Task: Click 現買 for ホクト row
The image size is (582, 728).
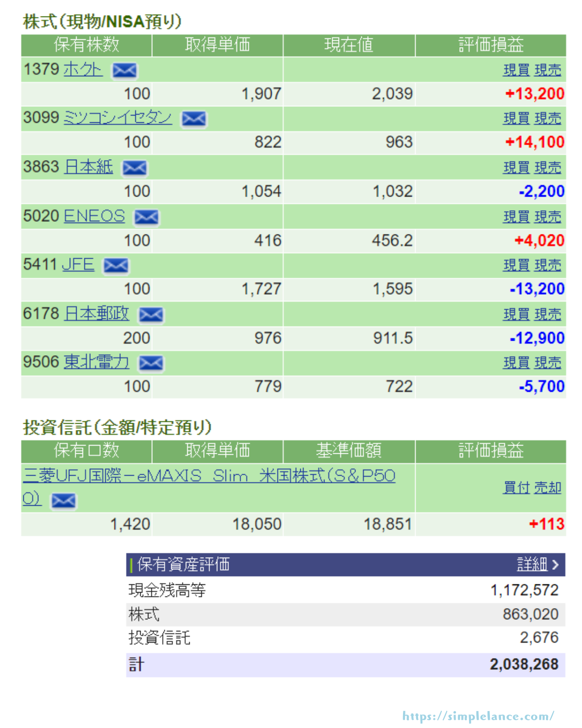Action: tap(516, 70)
